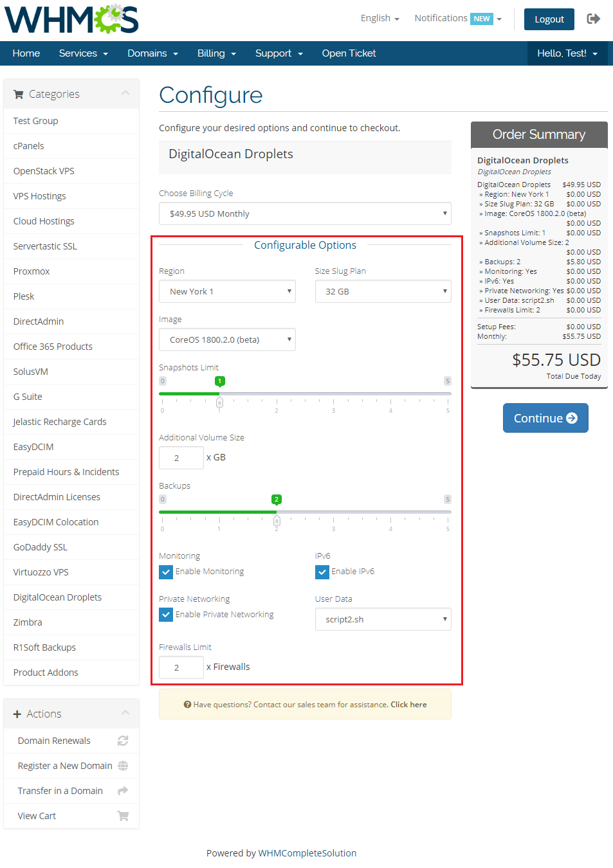The image size is (613, 868).
Task: Uncheck Enable Private Networking checkbox
Action: click(166, 615)
